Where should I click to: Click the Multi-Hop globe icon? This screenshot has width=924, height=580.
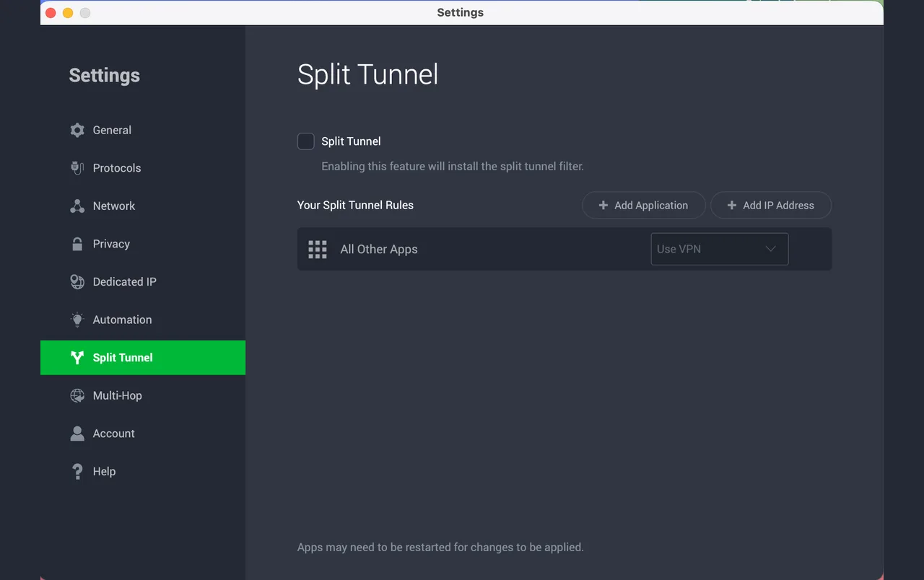pos(77,395)
